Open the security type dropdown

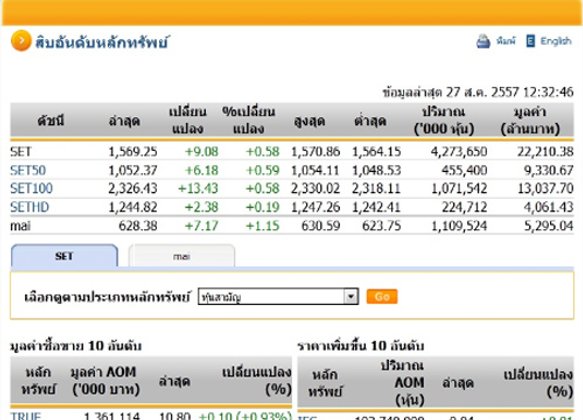tap(278, 297)
